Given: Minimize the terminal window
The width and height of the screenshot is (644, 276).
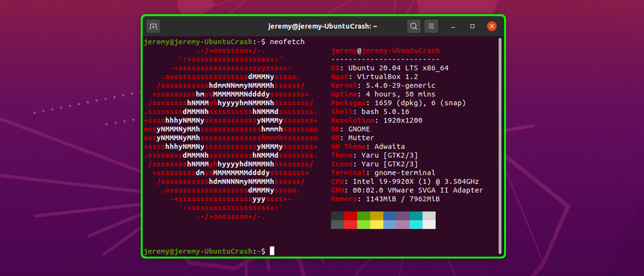Looking at the screenshot, I should tap(453, 26).
